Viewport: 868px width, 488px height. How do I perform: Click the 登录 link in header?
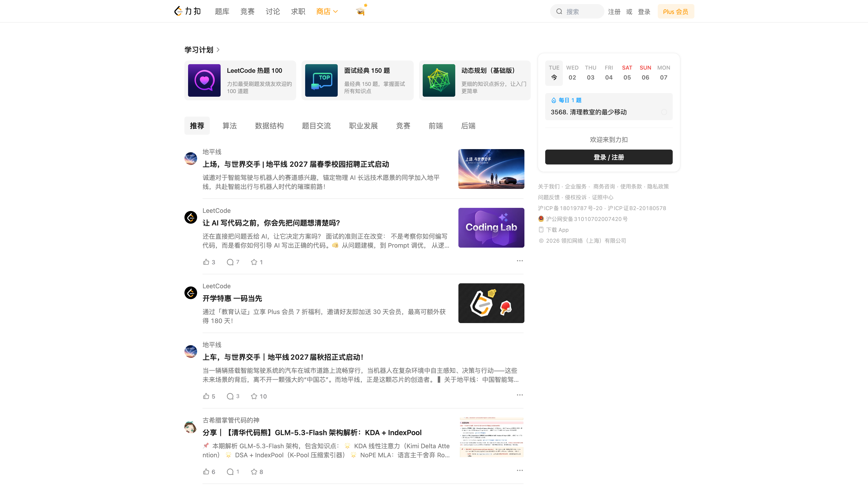pyautogui.click(x=644, y=12)
